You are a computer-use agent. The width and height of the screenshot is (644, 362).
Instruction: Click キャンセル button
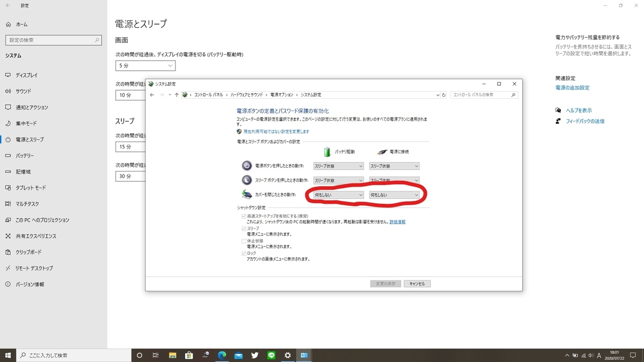pyautogui.click(x=417, y=284)
